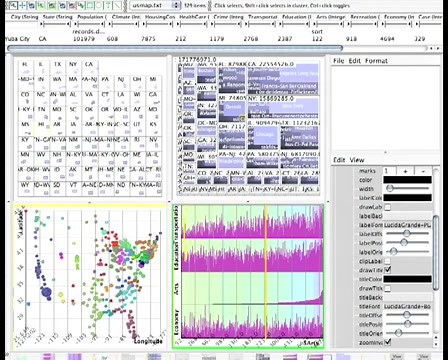Click the labelPosition slider
Image resolution: width=448 pixels, height=360 pixels.
407,243
